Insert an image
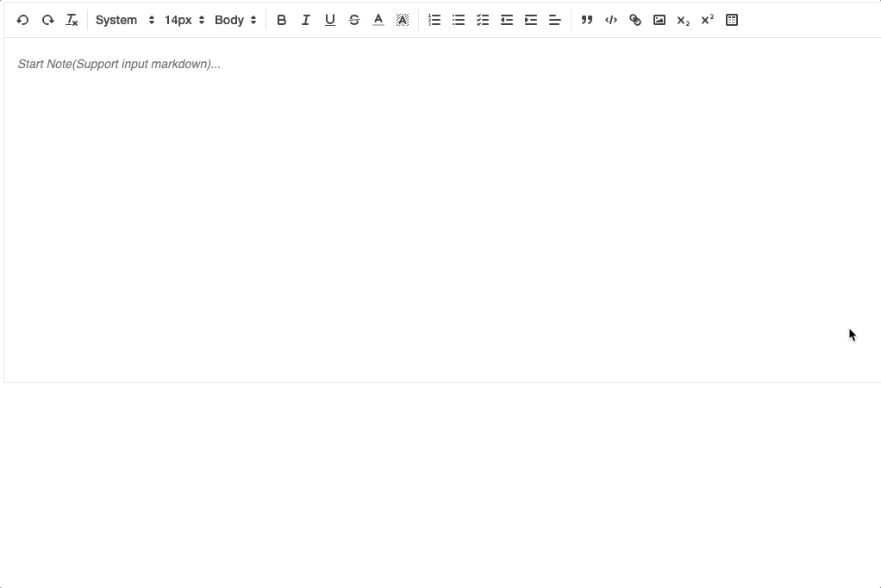Screen dimensions: 881x588 pyautogui.click(x=659, y=20)
